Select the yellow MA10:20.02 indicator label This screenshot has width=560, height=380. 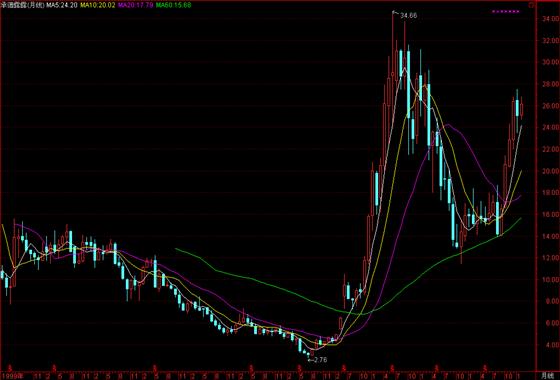tap(98, 5)
